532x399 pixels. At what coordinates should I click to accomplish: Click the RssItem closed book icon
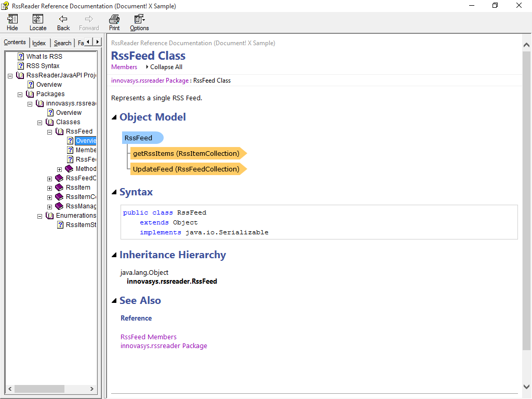coord(59,187)
